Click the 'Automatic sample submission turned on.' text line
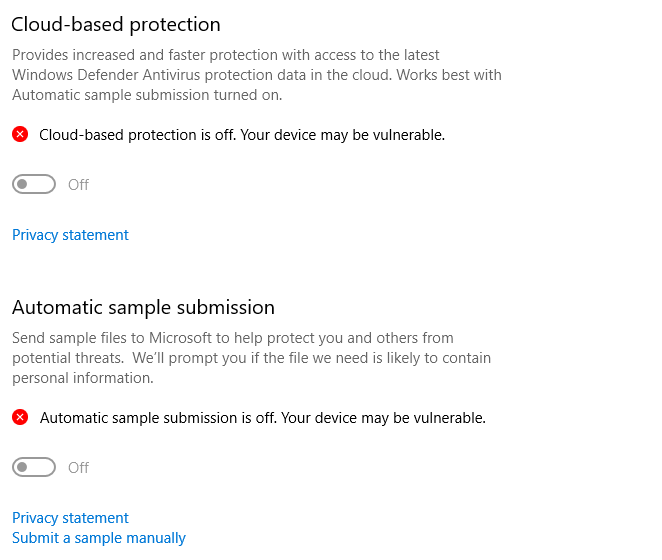This screenshot has width=662, height=560. tap(148, 95)
